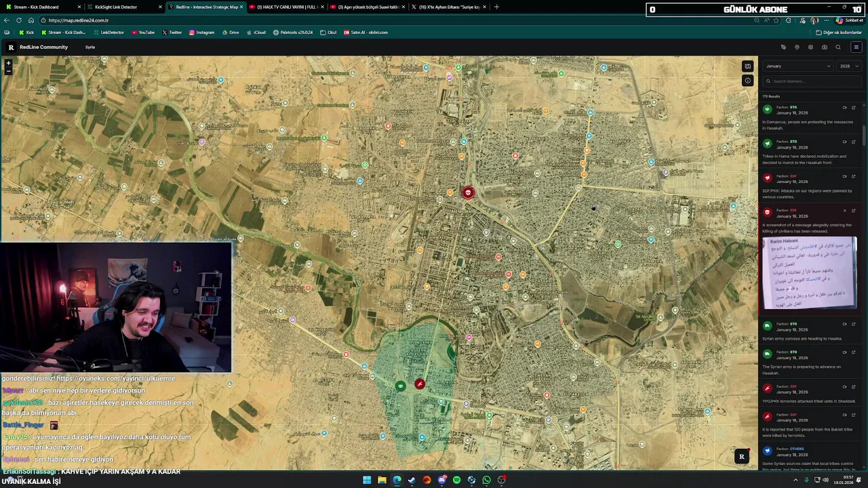Switch to Agiri yuksek butceli YouTube tab

pos(367,7)
